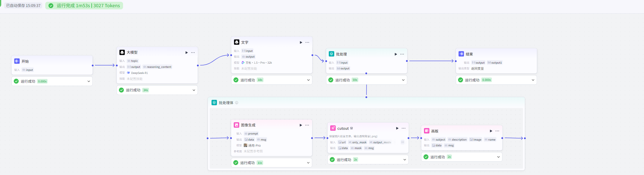
Task: Click the info icon beside 批处理体
Action: [237, 103]
